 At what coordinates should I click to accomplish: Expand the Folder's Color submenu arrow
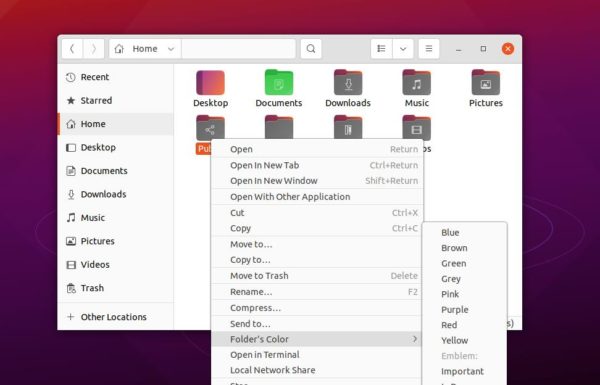click(415, 339)
